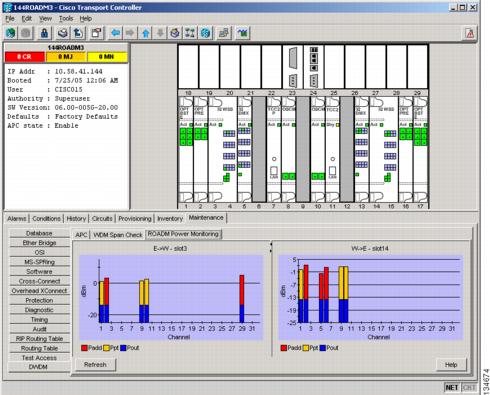The height and width of the screenshot is (395, 490).
Task: Open the DWDM maintenance section
Action: [39, 367]
